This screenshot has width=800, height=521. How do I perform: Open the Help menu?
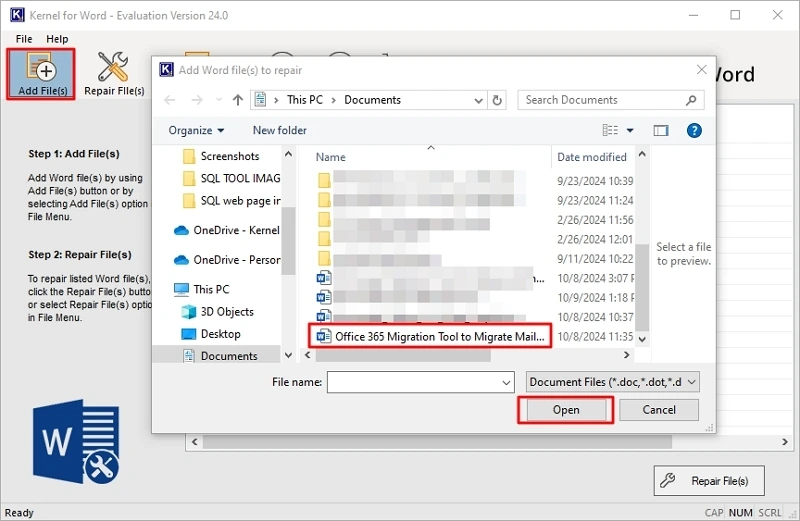point(57,39)
